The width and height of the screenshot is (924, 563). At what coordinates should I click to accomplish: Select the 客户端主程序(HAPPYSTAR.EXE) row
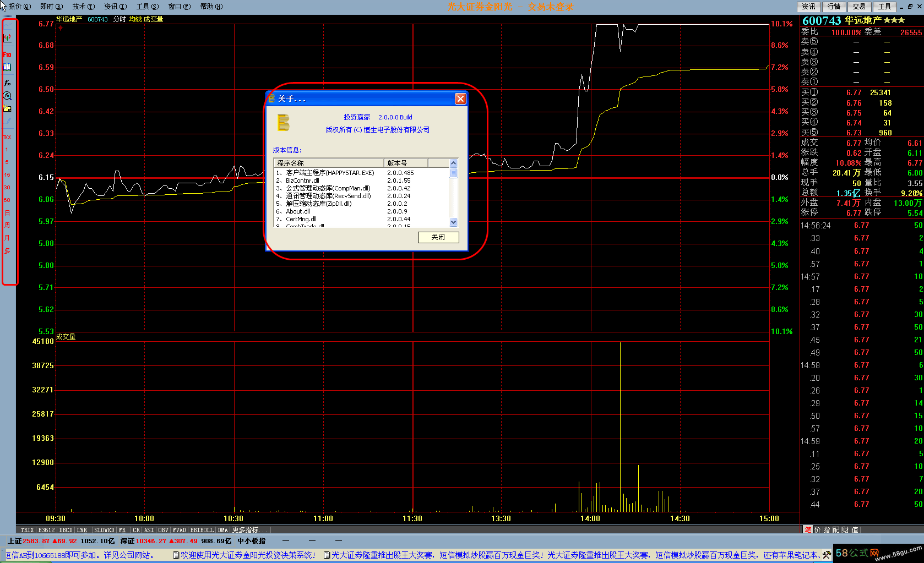pyautogui.click(x=362, y=173)
